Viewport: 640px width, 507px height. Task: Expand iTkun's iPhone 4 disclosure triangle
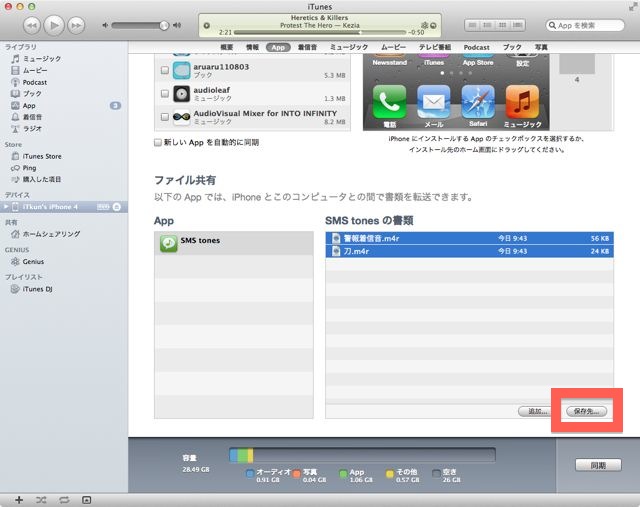[5, 207]
